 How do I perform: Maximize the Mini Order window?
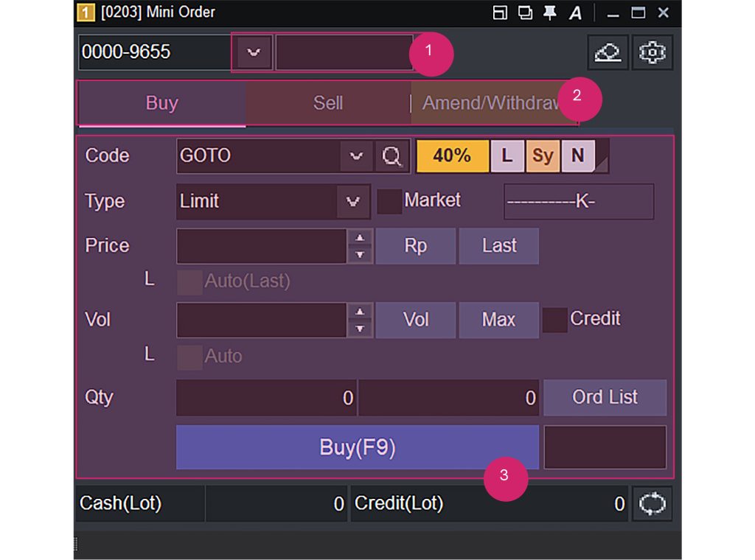638,13
